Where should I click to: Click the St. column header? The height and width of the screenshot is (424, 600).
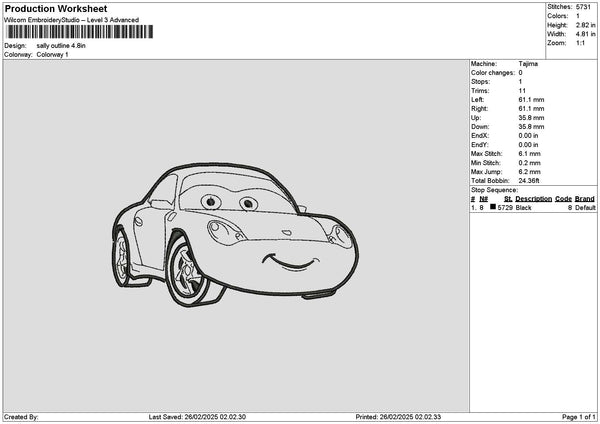[505, 199]
